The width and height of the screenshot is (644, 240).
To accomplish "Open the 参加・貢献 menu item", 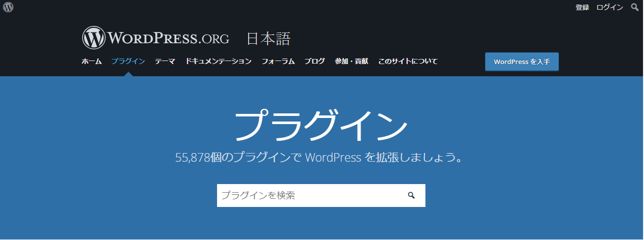I will [x=352, y=62].
